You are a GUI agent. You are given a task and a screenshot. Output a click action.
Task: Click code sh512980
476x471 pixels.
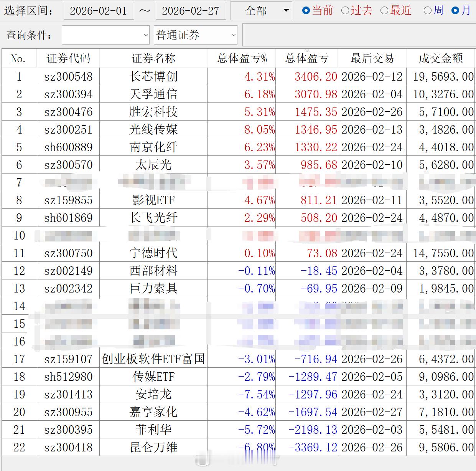coord(68,377)
